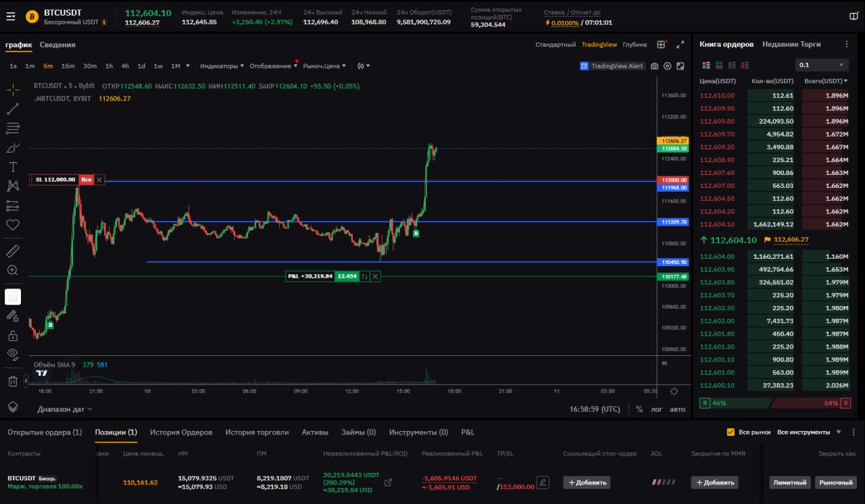Open the История Ордеров tab
The height and width of the screenshot is (504, 865).
point(181,432)
